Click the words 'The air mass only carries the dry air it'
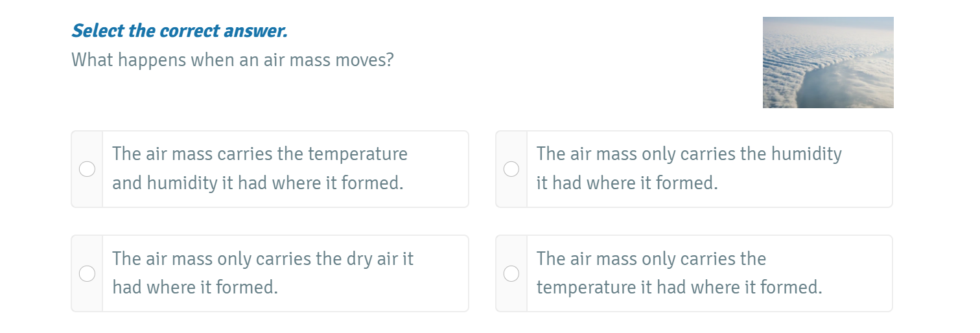980x333 pixels. tap(262, 259)
